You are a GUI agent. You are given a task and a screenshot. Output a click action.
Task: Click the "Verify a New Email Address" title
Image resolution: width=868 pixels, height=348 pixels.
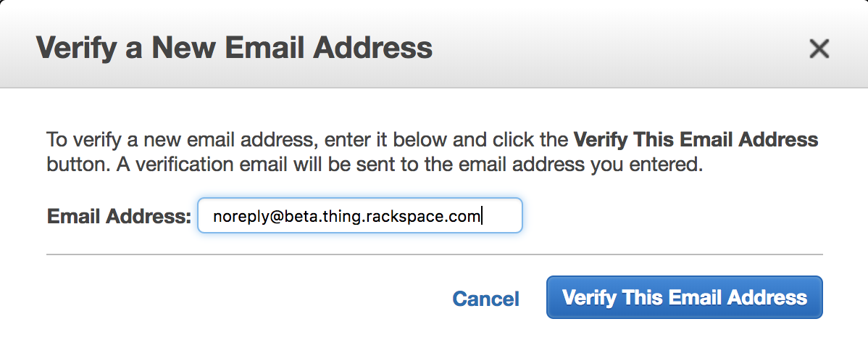234,49
